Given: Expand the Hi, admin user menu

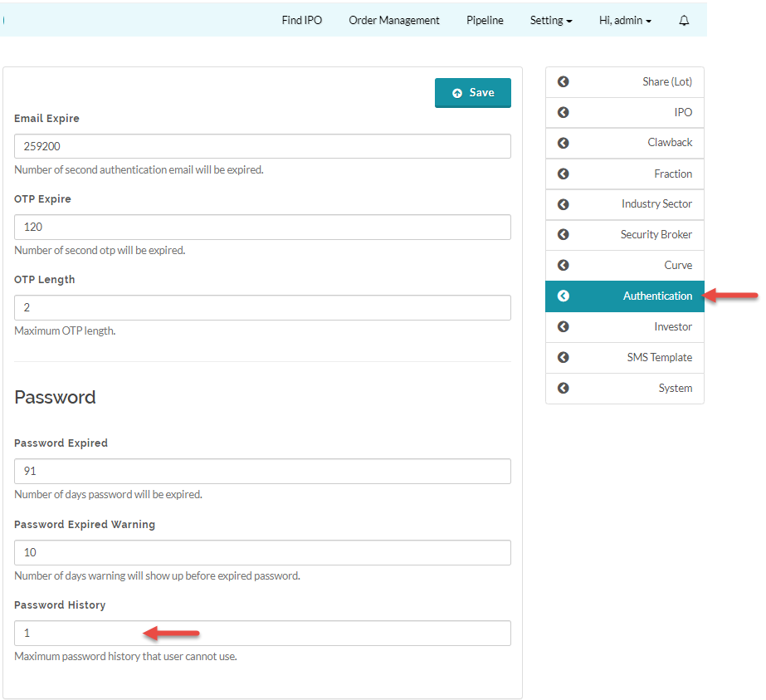Looking at the screenshot, I should pyautogui.click(x=625, y=21).
